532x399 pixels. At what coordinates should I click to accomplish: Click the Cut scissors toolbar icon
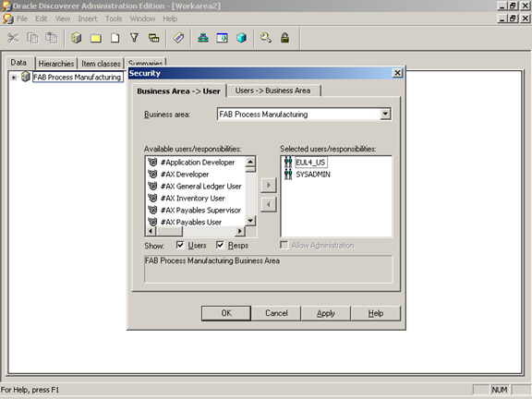[x=13, y=38]
